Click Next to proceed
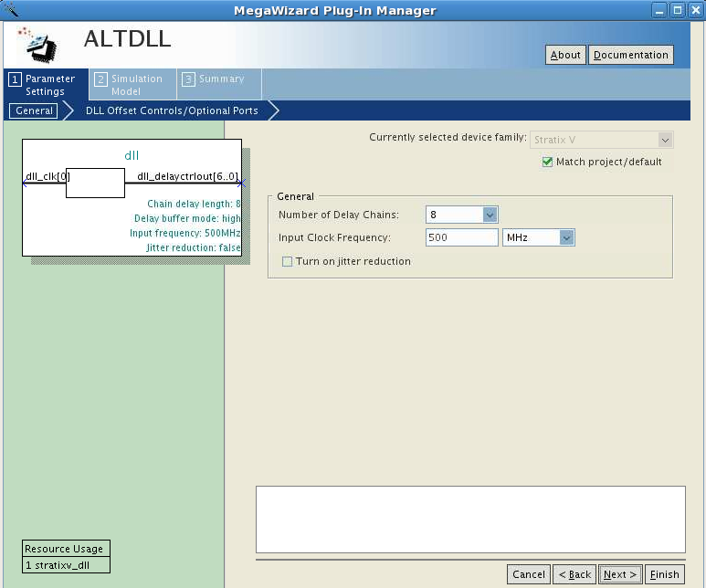This screenshot has height=588, width=706. pos(620,574)
